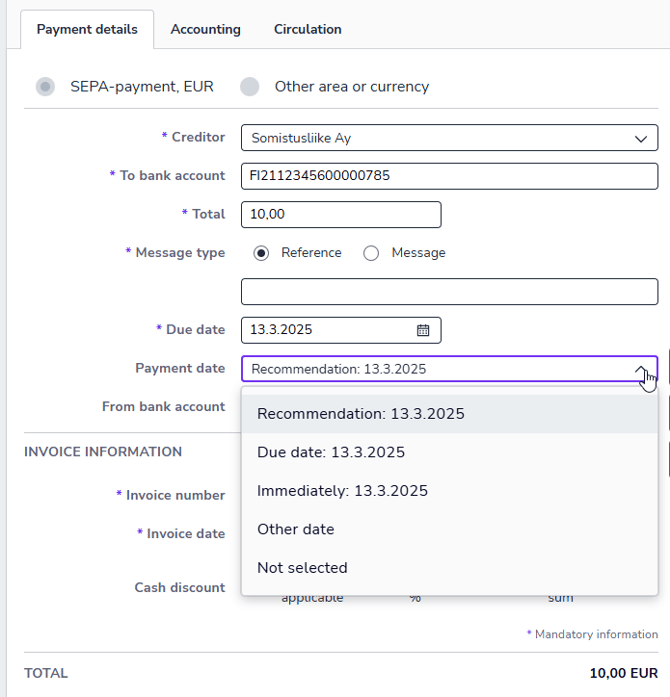670x697 pixels.
Task: Click the INVOICE INFORMATION heading
Action: [103, 452]
